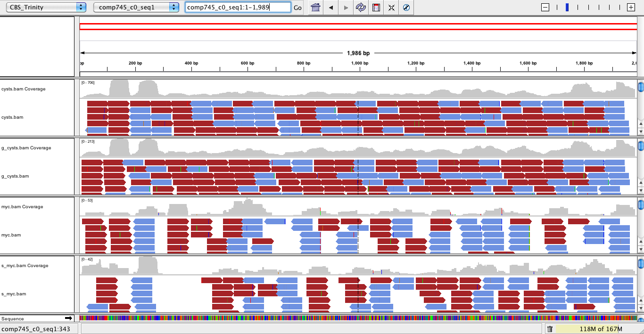Click the trash can memory icon
The height and width of the screenshot is (334, 644).
pos(550,329)
